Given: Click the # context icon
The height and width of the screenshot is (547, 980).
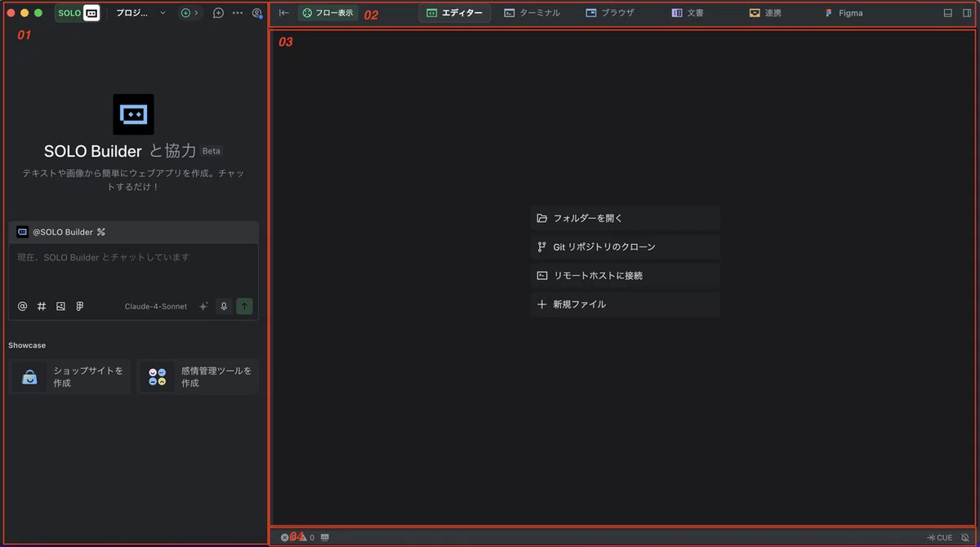Looking at the screenshot, I should pyautogui.click(x=42, y=306).
